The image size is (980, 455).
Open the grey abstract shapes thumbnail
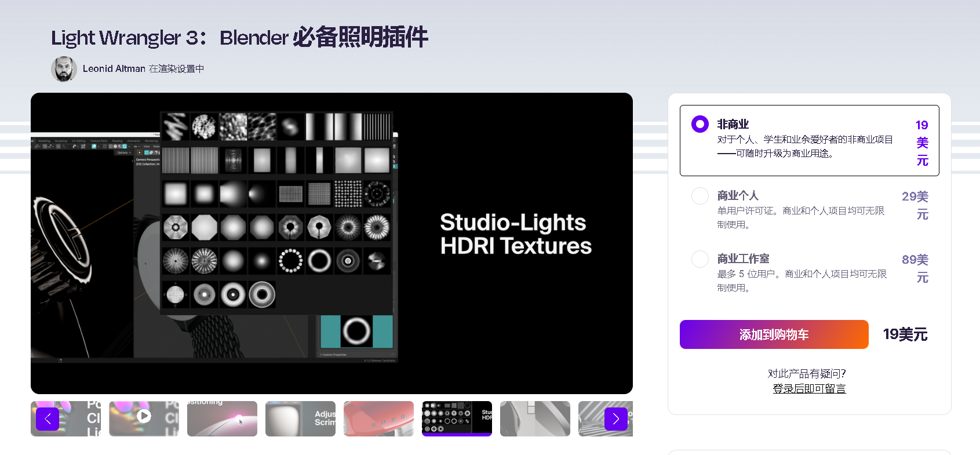coord(535,418)
